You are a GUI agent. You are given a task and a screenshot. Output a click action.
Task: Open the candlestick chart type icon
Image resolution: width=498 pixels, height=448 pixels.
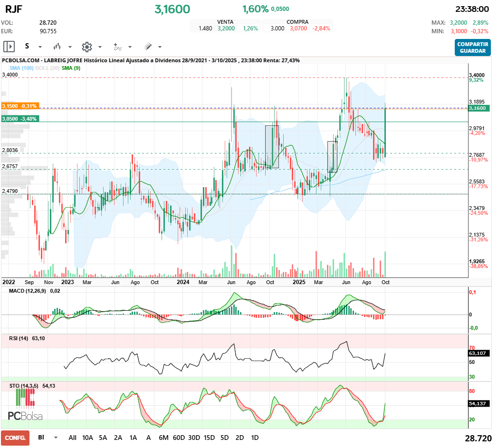coord(57,47)
